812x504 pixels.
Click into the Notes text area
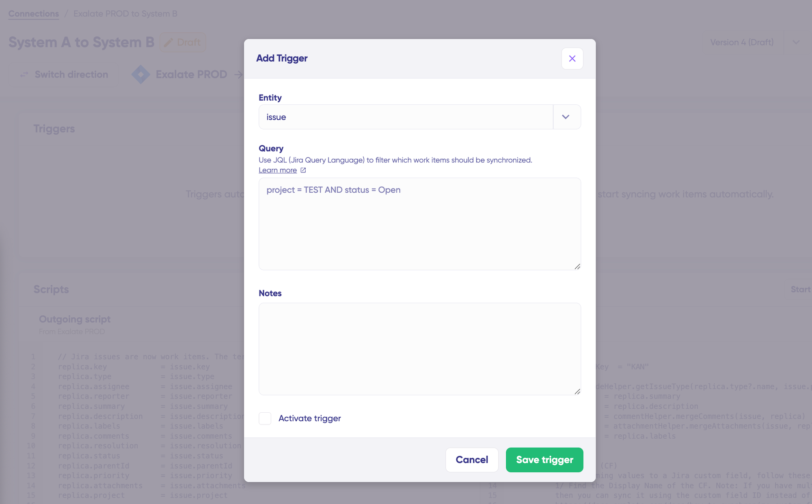coord(420,349)
